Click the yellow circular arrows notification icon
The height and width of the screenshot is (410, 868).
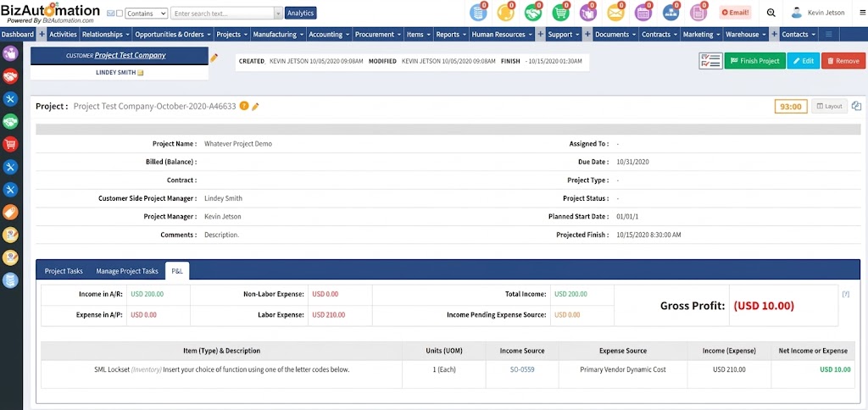(505, 12)
